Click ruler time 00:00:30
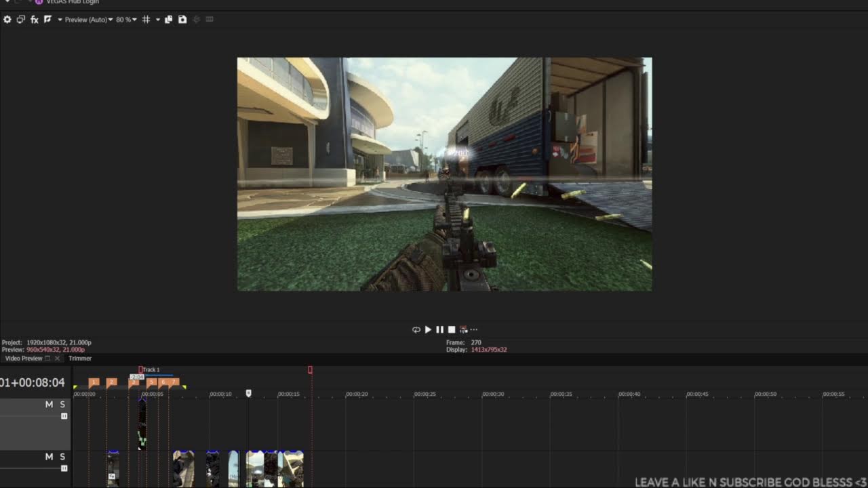Screen dimensions: 868x488 click(x=493, y=394)
